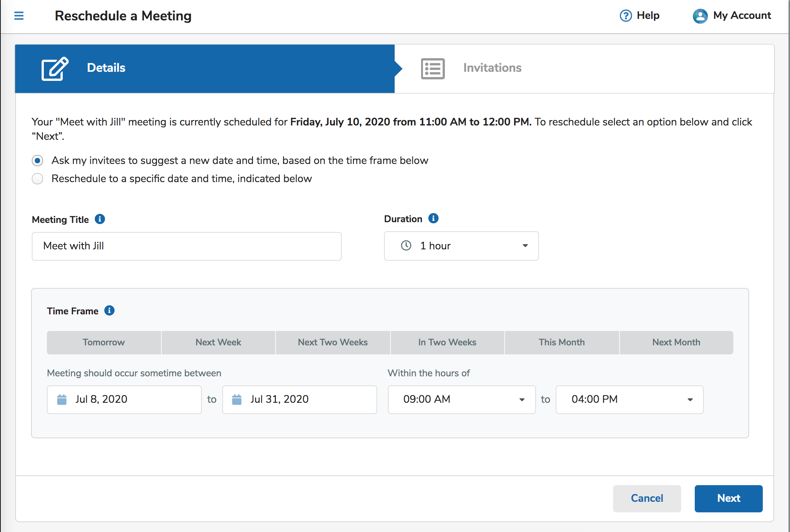
Task: Click the My Account avatar icon
Action: click(x=700, y=16)
